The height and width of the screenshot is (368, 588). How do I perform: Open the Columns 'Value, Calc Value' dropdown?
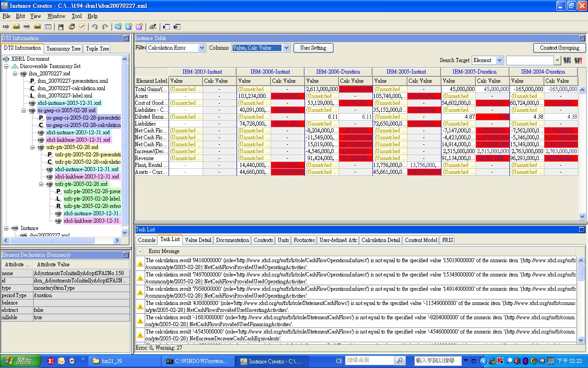[287, 48]
